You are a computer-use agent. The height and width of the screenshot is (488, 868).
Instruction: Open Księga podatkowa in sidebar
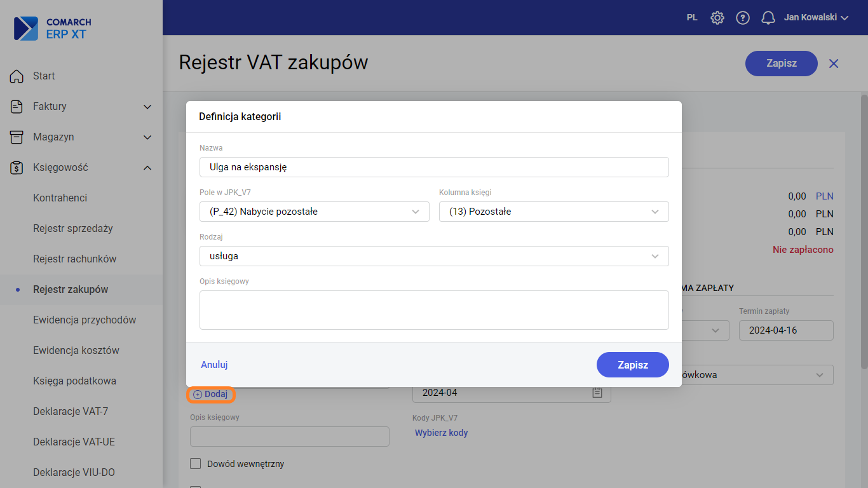(74, 381)
